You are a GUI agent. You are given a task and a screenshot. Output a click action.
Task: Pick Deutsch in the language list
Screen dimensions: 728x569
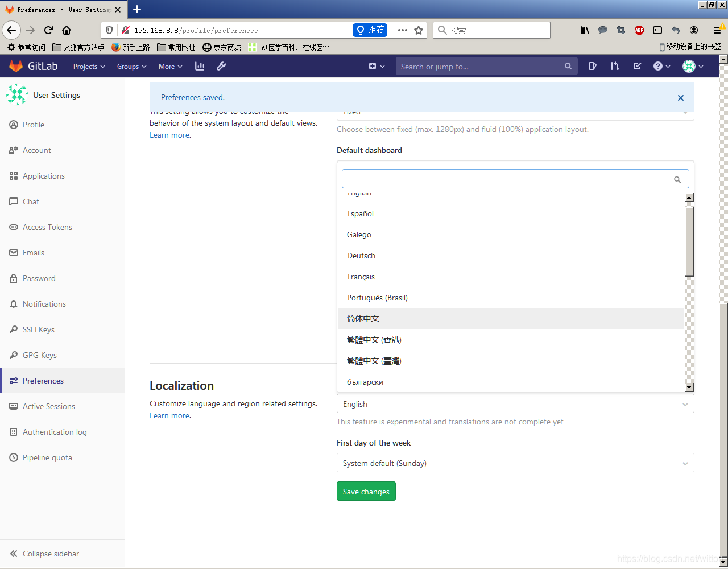[x=511, y=255]
